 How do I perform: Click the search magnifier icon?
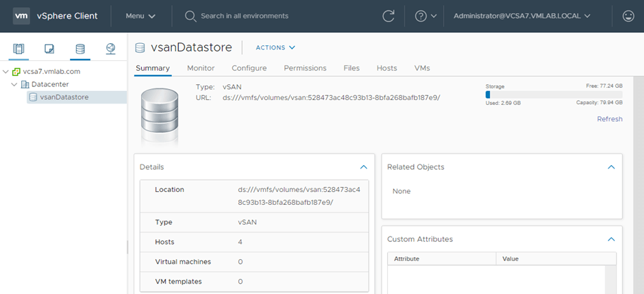pos(190,16)
